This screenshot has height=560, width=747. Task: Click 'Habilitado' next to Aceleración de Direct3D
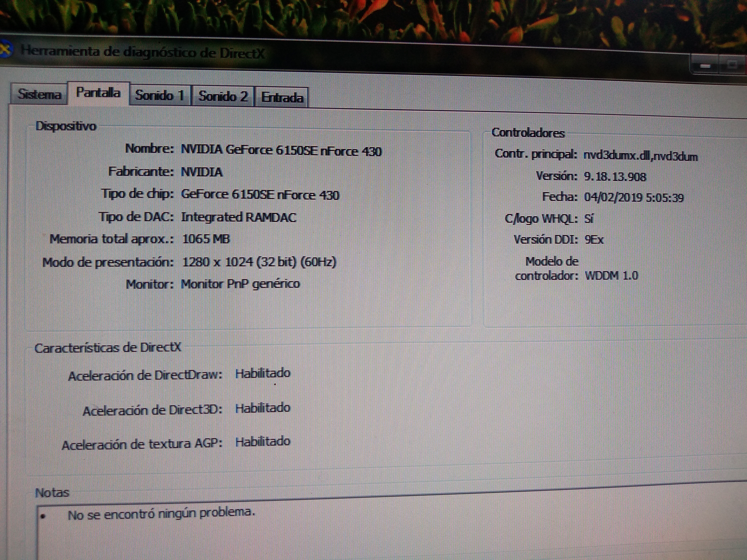tap(262, 408)
